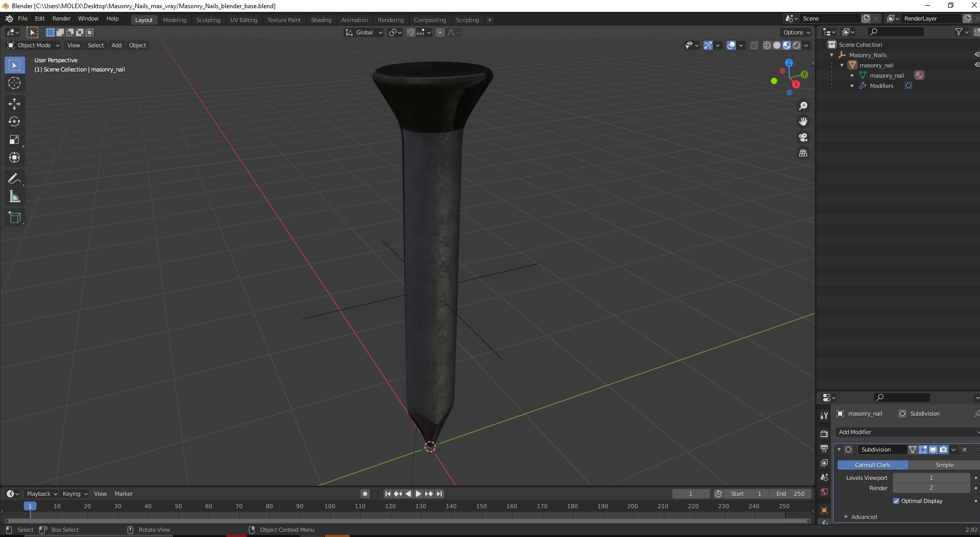Switch to UV Editing workspace tab
This screenshot has width=980, height=537.
(x=244, y=20)
